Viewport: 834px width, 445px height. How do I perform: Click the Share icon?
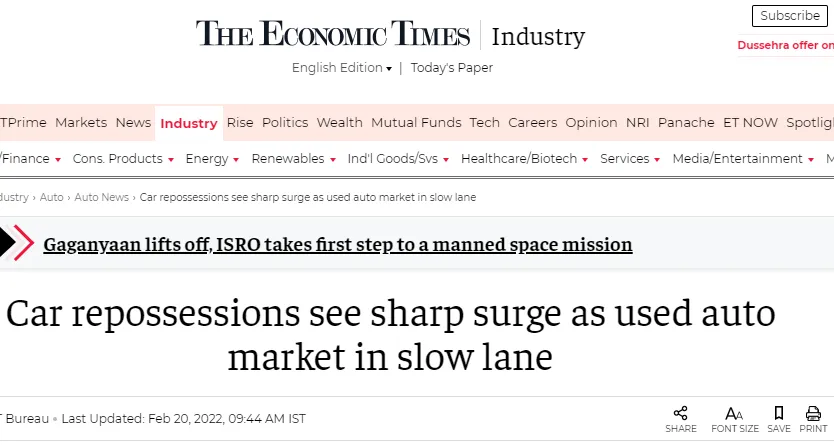pos(680,413)
